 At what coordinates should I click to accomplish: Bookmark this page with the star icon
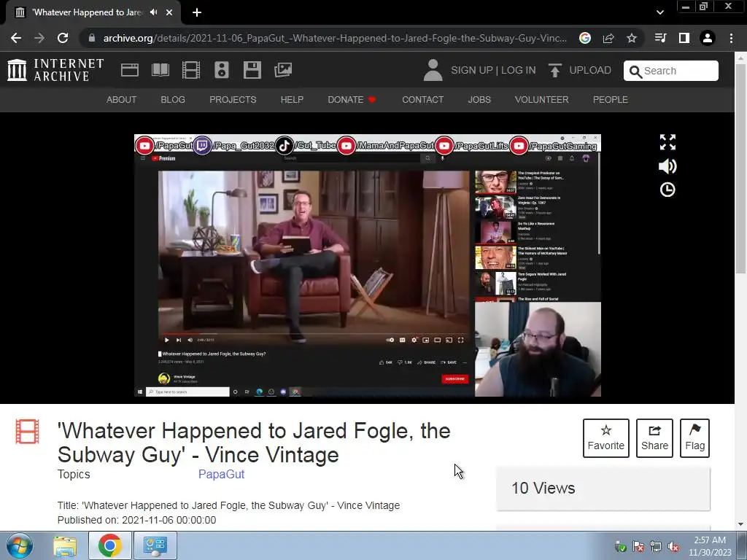click(632, 38)
